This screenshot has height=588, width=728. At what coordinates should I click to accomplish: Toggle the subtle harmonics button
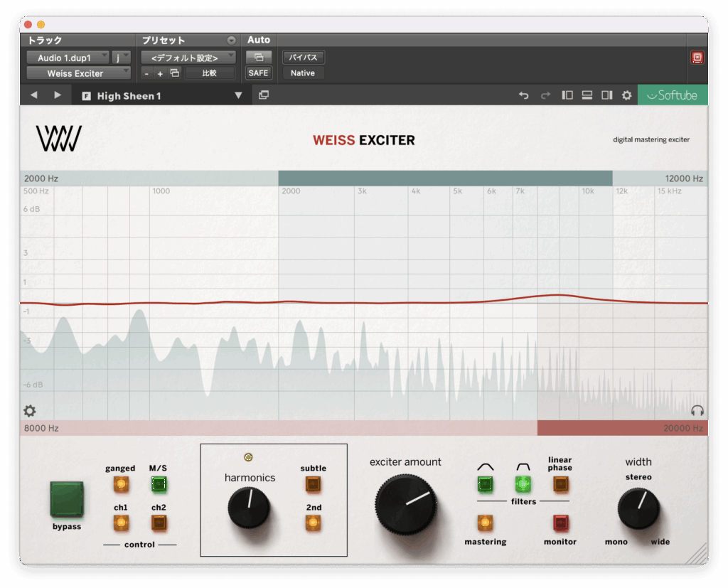[x=313, y=484]
